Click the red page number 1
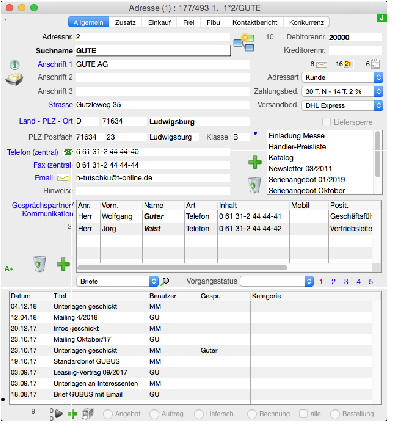Viewport: 399px width, 428px height. [321, 282]
